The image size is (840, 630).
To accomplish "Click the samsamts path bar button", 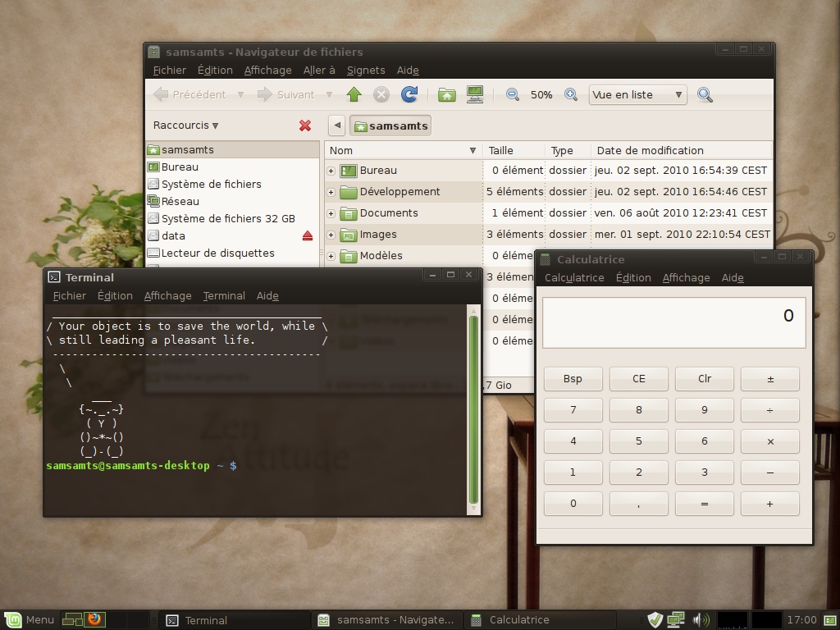I will [x=390, y=126].
